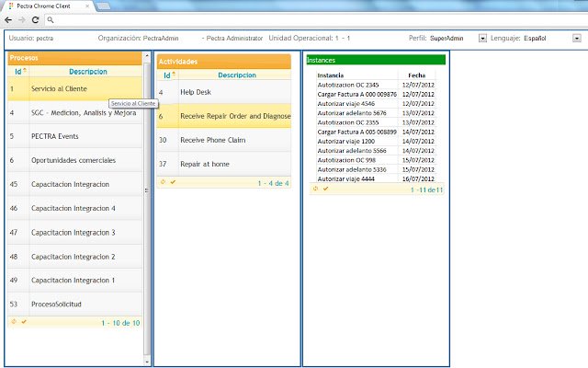Screen dimensions: 588x368
Task: Select process Servicio al Cliente
Action: click(74, 88)
